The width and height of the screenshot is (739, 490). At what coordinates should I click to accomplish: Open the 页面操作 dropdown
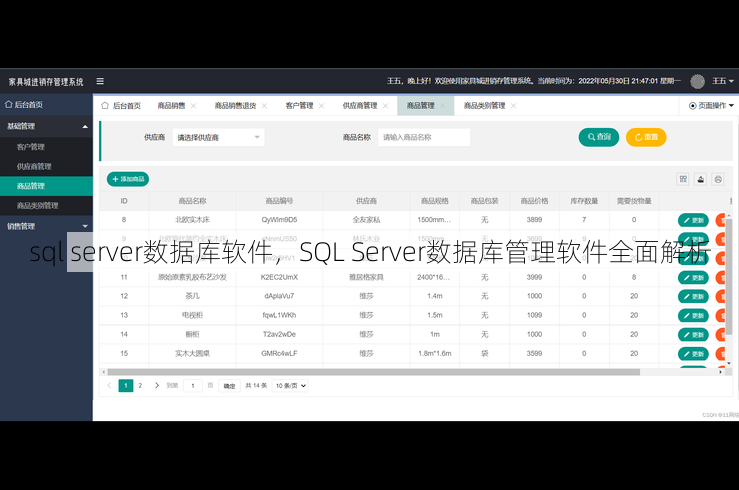[x=711, y=106]
